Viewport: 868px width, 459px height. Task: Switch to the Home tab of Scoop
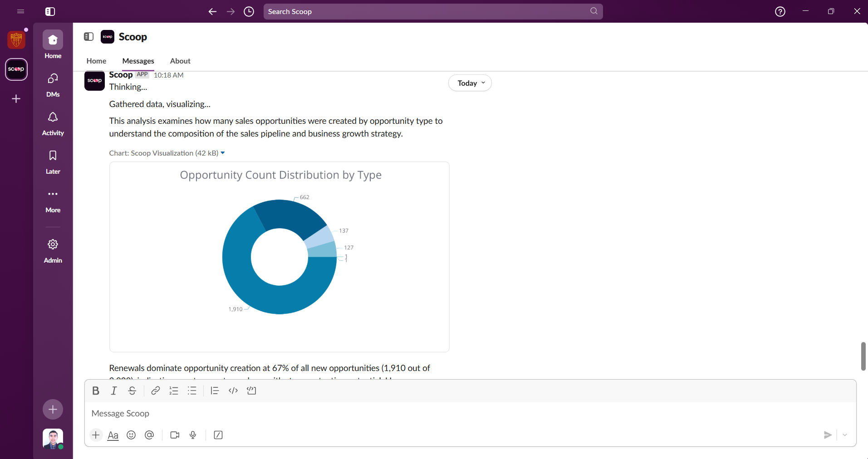(x=96, y=61)
